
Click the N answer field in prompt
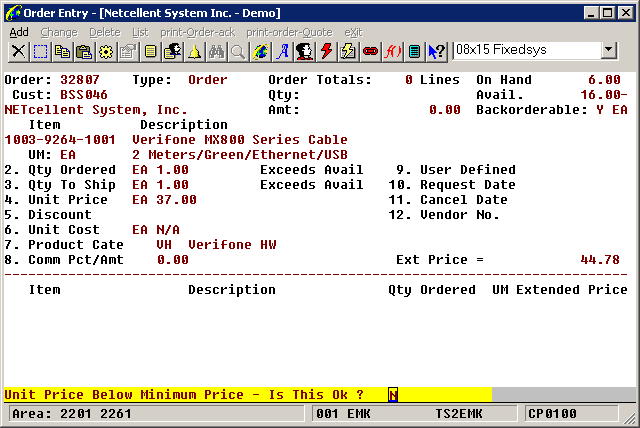tap(393, 395)
